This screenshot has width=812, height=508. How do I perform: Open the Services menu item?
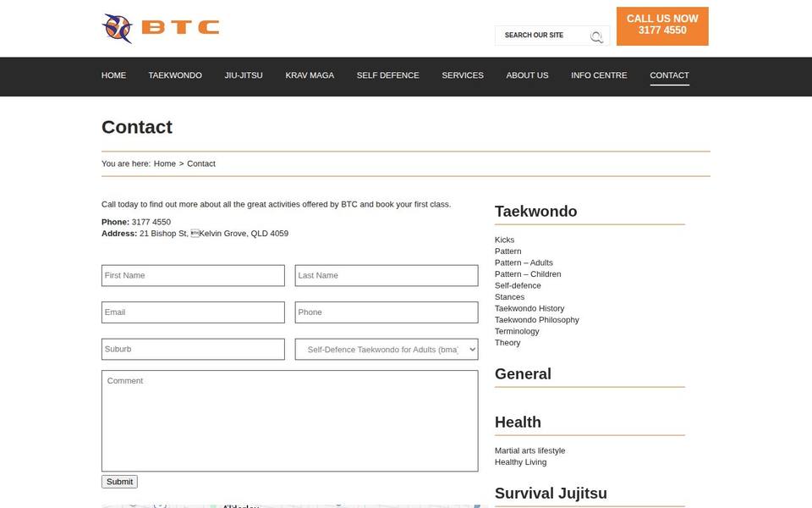[x=463, y=75]
